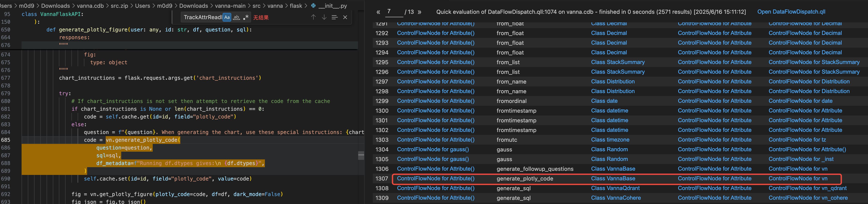The image size is (868, 204).
Task: Open Users breadcrumb segment
Action: pyautogui.click(x=143, y=6)
